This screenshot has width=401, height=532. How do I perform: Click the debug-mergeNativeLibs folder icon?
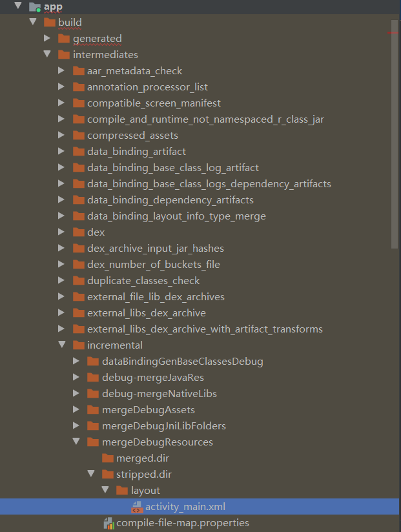[x=93, y=394]
